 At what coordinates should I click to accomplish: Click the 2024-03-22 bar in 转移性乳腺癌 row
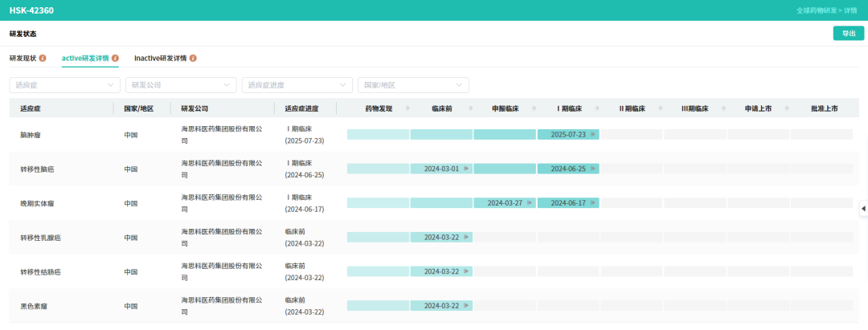[x=441, y=238]
